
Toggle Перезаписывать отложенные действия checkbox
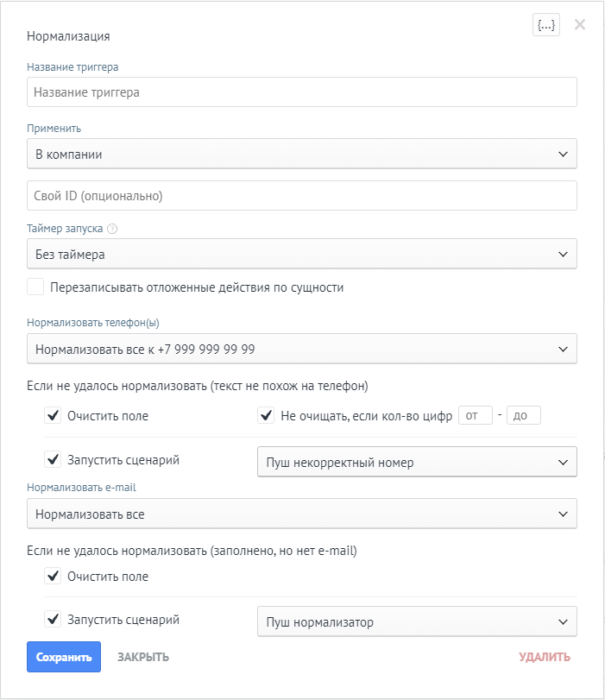35,287
